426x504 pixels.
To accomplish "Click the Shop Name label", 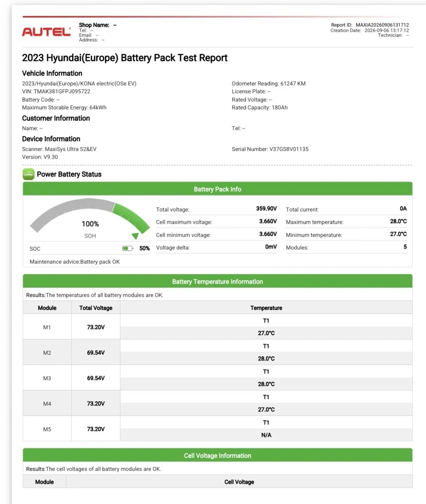I will [94, 25].
